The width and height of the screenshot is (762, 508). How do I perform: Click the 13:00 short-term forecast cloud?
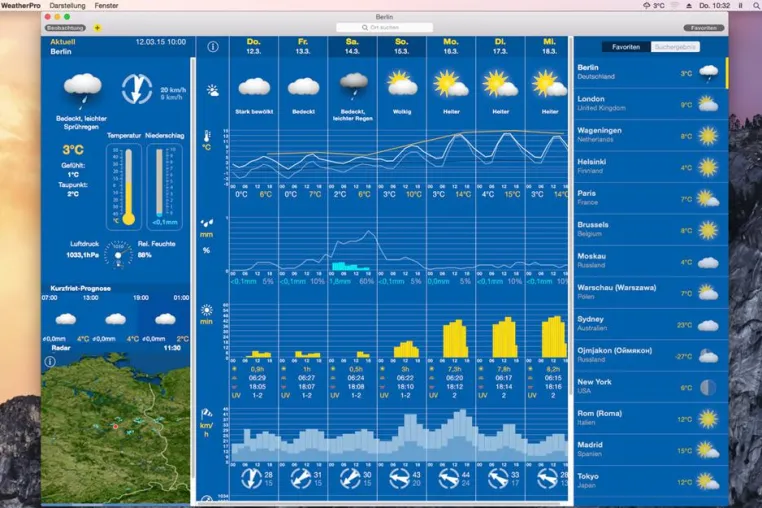(x=116, y=319)
